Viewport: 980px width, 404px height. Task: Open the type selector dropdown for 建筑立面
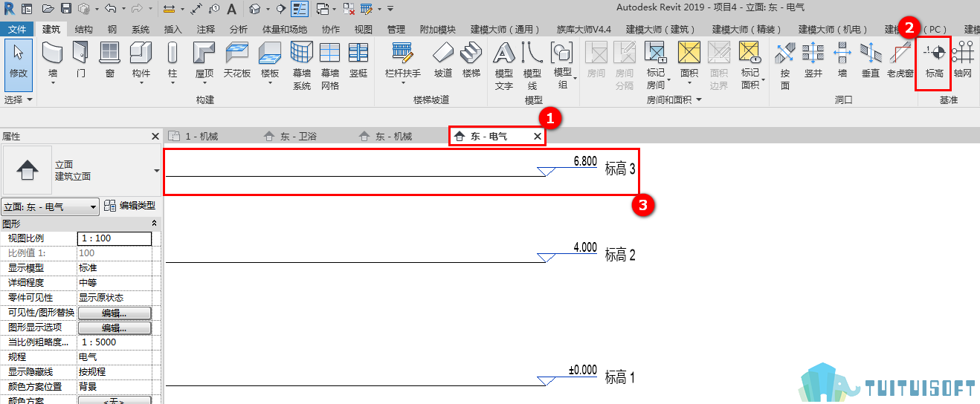[156, 170]
